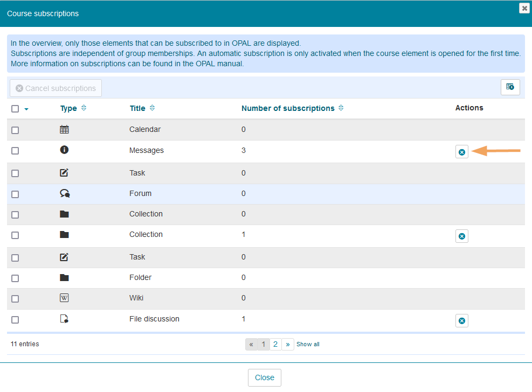Select the Forum row checkbox

(x=15, y=194)
